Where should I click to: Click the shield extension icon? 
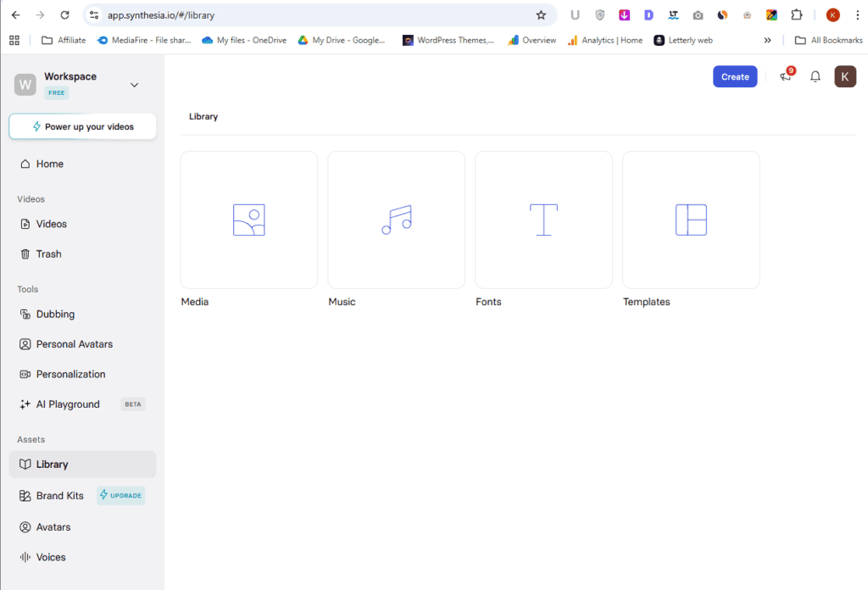click(599, 15)
